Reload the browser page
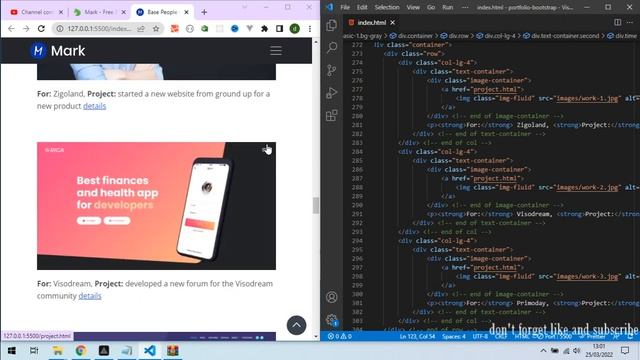640x360 pixels. pyautogui.click(x=41, y=29)
